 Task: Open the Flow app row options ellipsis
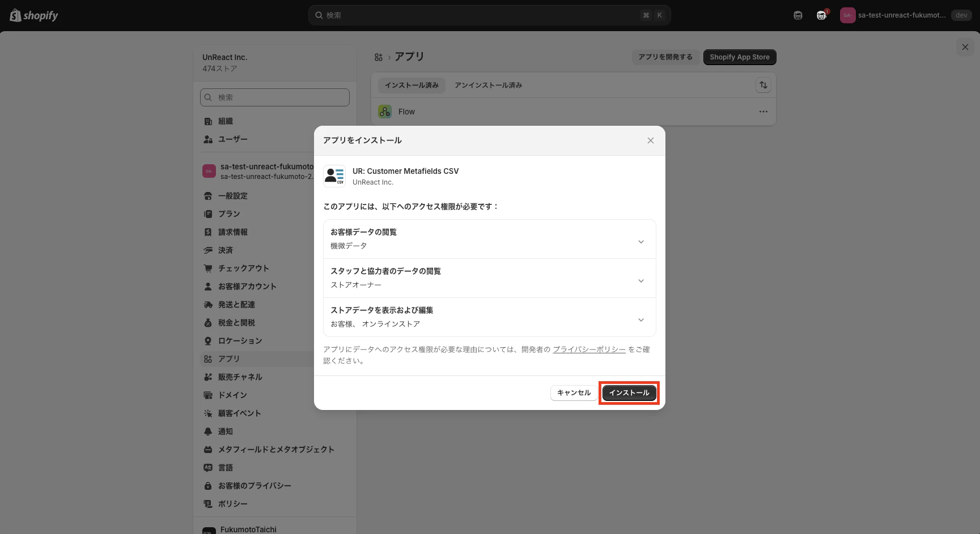(x=763, y=112)
